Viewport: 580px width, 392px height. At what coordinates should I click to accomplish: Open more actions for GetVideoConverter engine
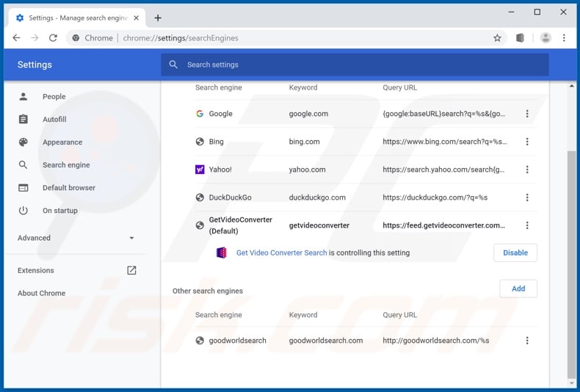pos(527,225)
